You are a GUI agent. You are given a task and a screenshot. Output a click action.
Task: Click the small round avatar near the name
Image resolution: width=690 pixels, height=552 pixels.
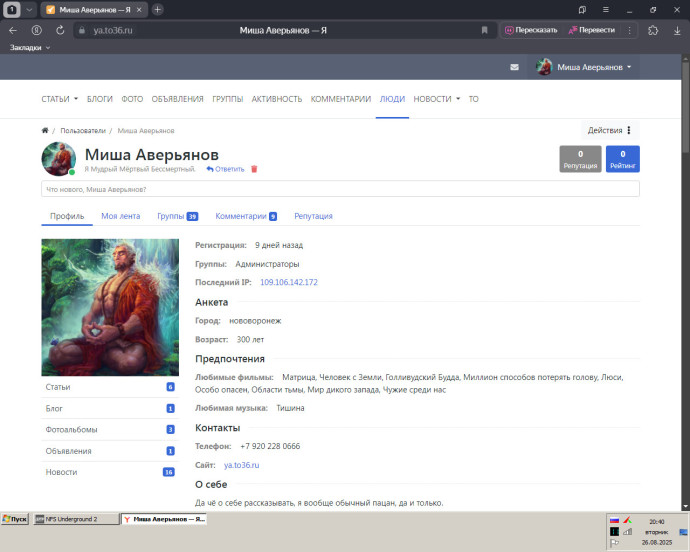(59, 158)
